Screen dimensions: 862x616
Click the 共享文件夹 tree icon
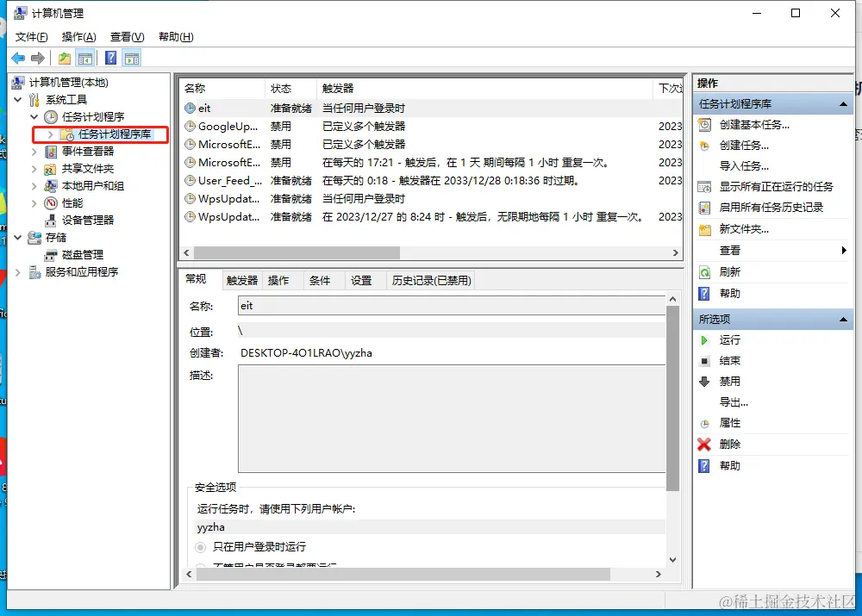(51, 169)
